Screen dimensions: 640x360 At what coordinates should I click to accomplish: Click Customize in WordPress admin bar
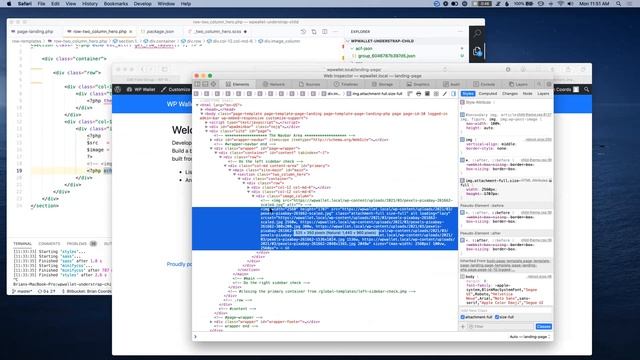176,89
